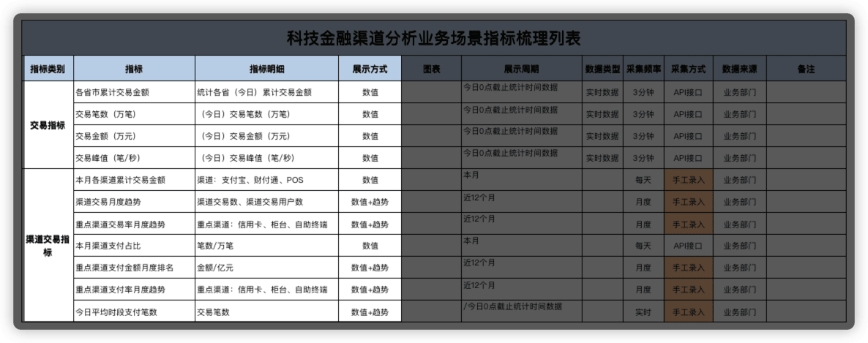Click the 展示周期 header cell
868x343 pixels.
(522, 69)
